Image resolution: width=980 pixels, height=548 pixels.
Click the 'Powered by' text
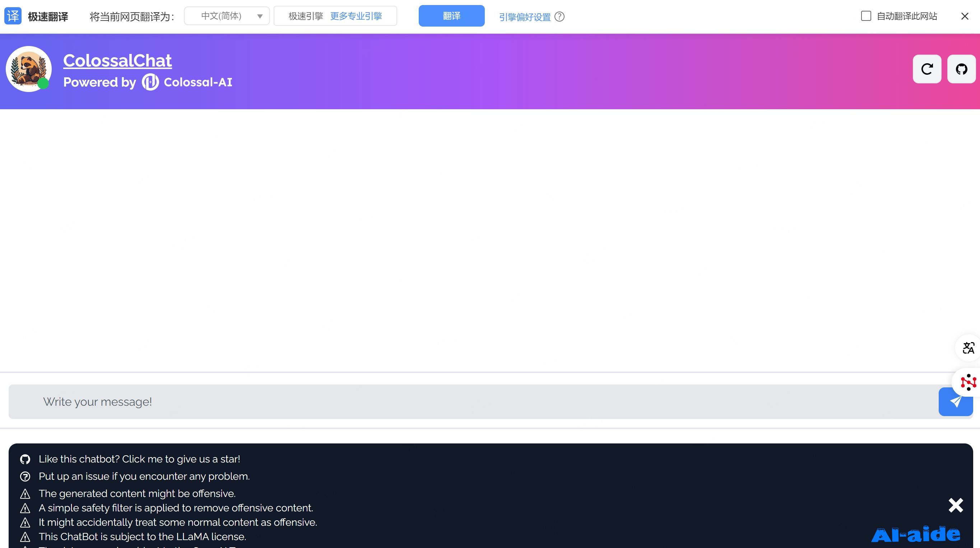99,82
